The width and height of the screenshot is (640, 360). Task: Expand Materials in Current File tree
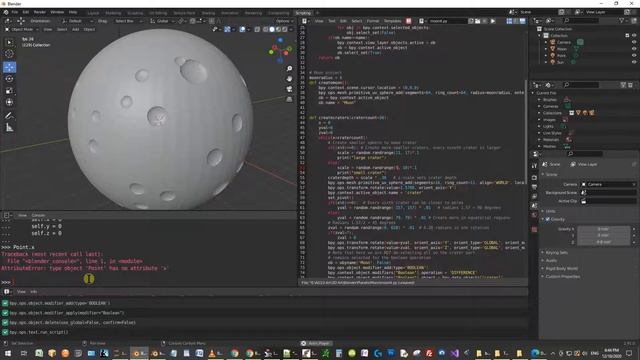click(539, 140)
